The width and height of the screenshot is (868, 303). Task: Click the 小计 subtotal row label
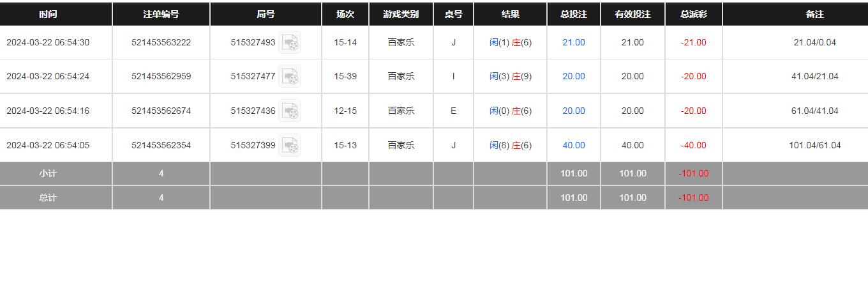point(48,174)
